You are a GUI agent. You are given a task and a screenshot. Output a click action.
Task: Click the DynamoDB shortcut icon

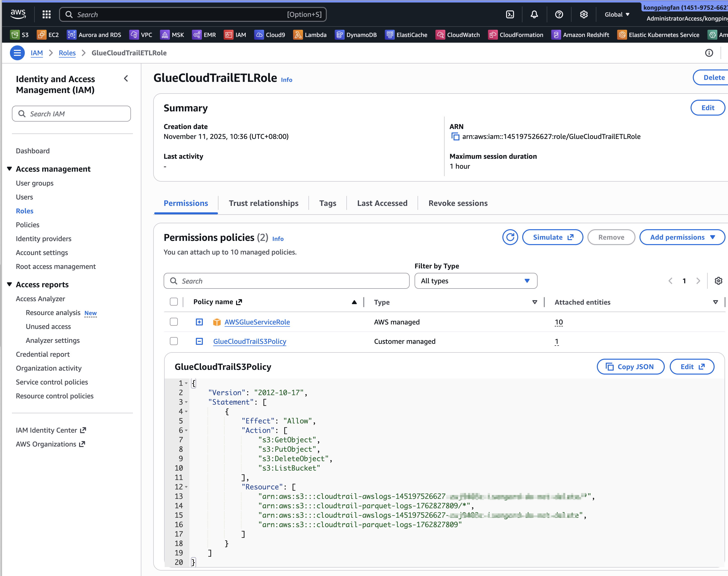point(339,35)
